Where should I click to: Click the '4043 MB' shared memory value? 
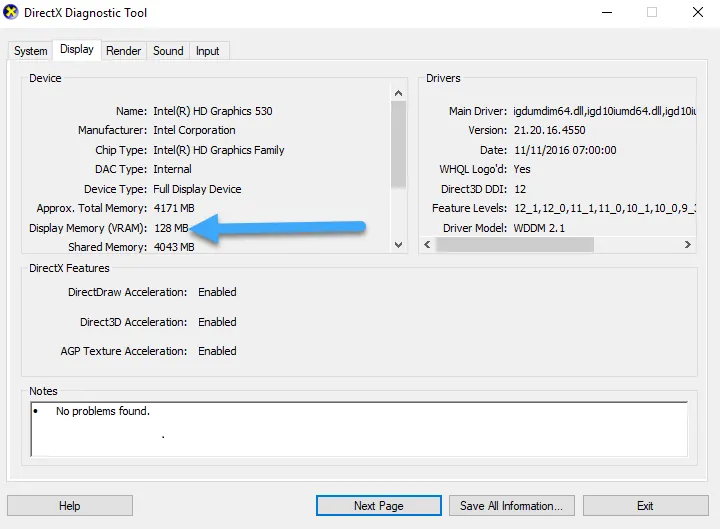pyautogui.click(x=174, y=247)
